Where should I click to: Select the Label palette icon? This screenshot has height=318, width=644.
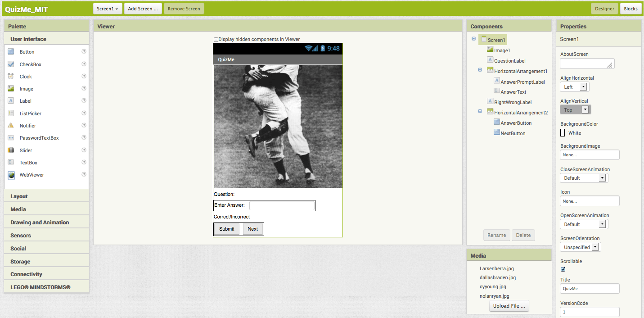11,101
